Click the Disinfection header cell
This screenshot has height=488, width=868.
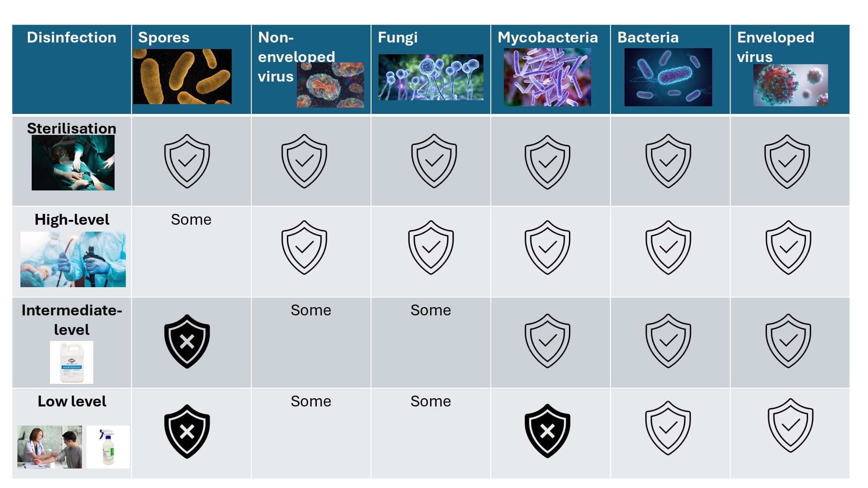pos(72,69)
